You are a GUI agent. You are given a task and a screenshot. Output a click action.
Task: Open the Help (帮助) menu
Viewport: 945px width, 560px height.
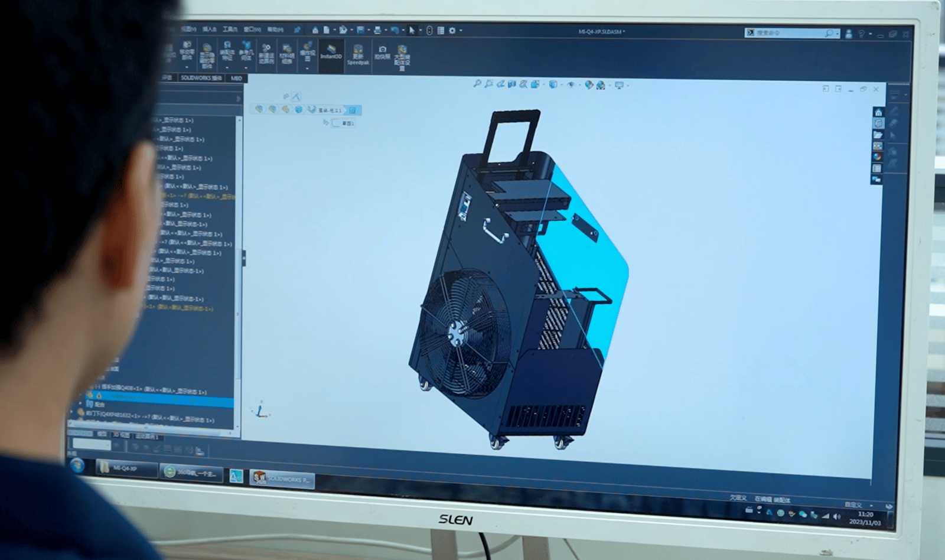coord(275,29)
